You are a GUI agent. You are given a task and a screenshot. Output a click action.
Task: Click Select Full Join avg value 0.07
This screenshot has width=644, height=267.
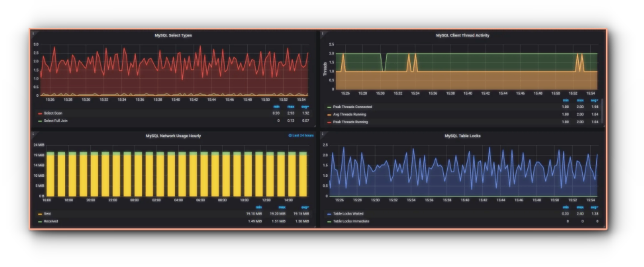306,121
